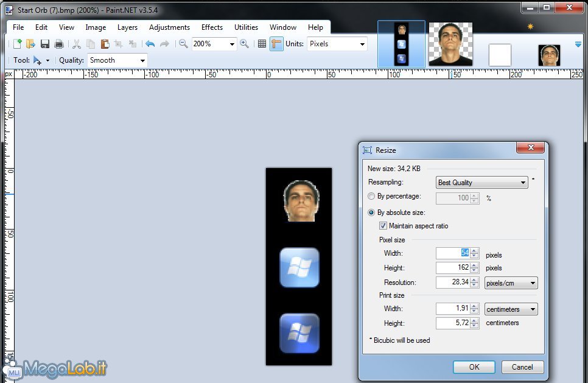The height and width of the screenshot is (383, 588).
Task: Open the Utilities menu
Action: [246, 27]
